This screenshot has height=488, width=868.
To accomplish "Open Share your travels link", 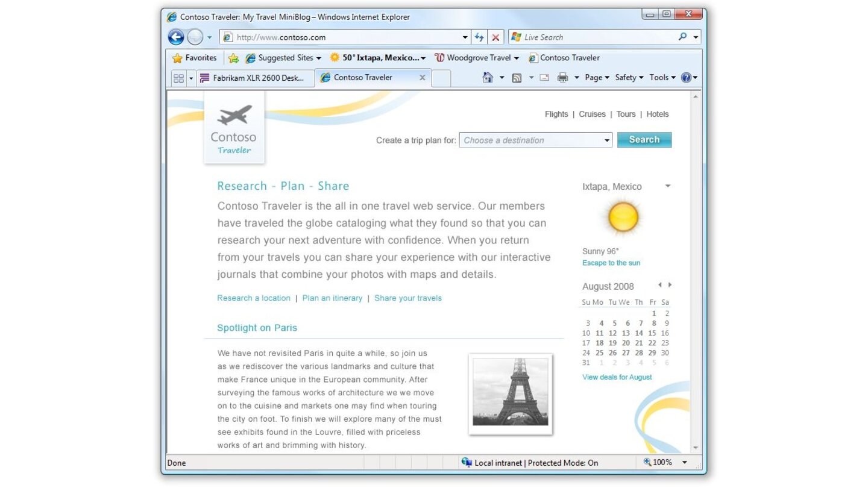I will tap(408, 298).
